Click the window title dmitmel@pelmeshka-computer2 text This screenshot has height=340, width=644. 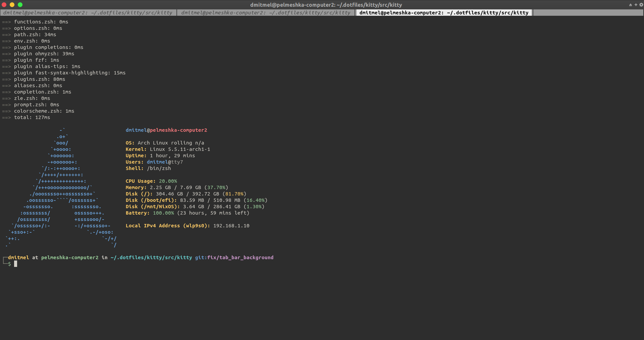(x=326, y=5)
